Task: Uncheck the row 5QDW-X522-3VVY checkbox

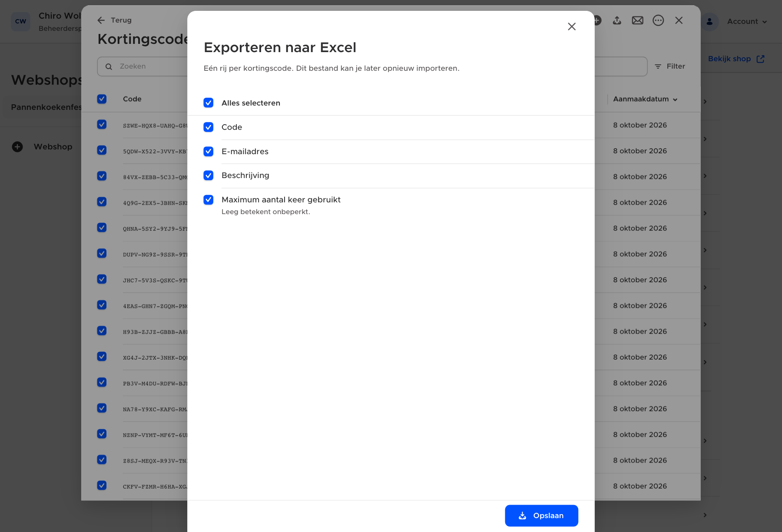Action: (102, 150)
